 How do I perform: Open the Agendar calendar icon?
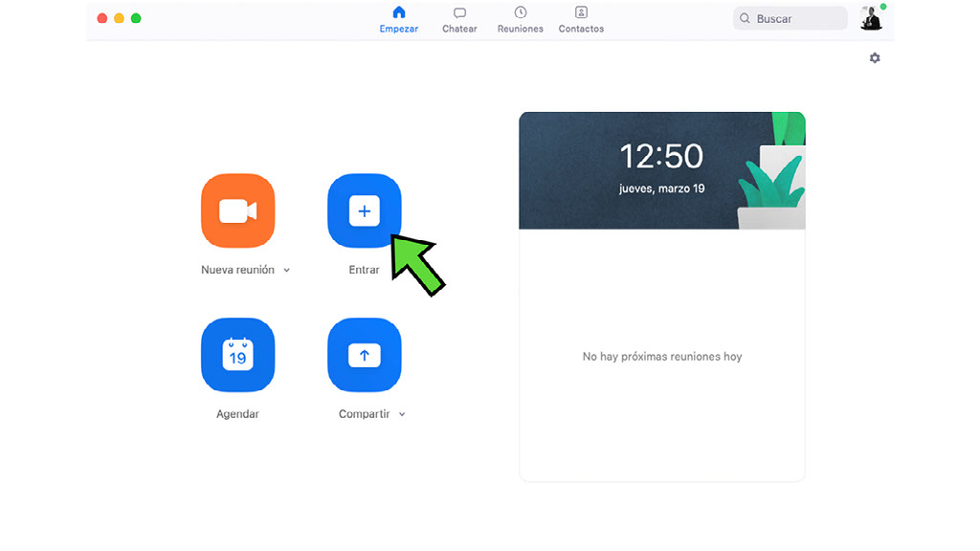coord(237,355)
